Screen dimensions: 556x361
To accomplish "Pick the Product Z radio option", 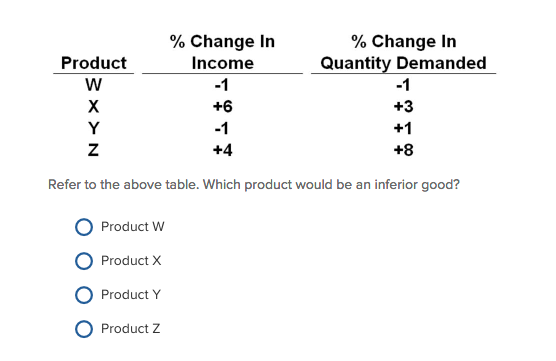I will tap(84, 329).
